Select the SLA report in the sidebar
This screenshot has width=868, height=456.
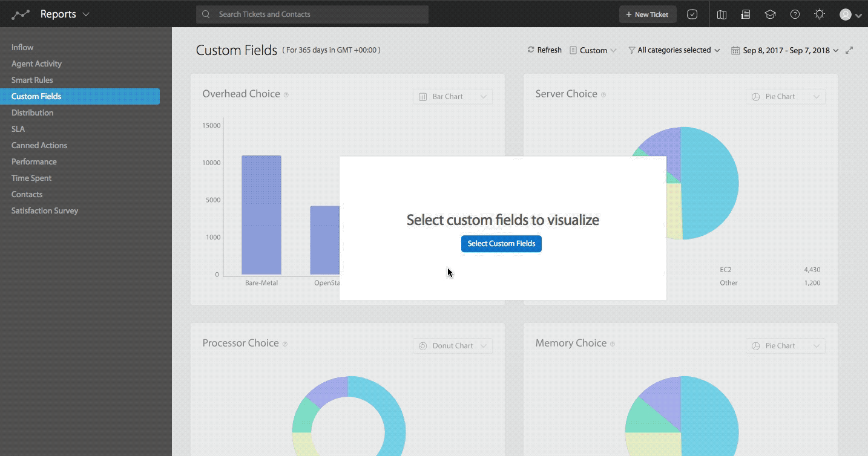tap(18, 129)
